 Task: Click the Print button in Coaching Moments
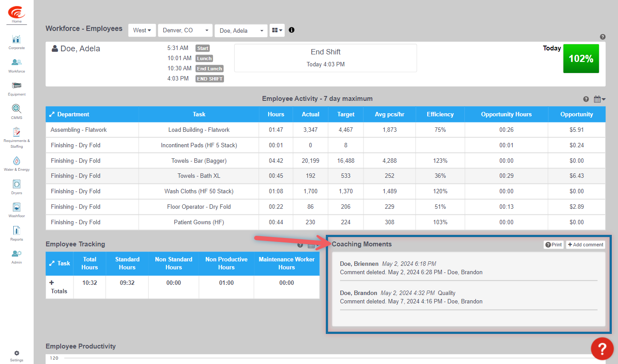click(x=553, y=245)
